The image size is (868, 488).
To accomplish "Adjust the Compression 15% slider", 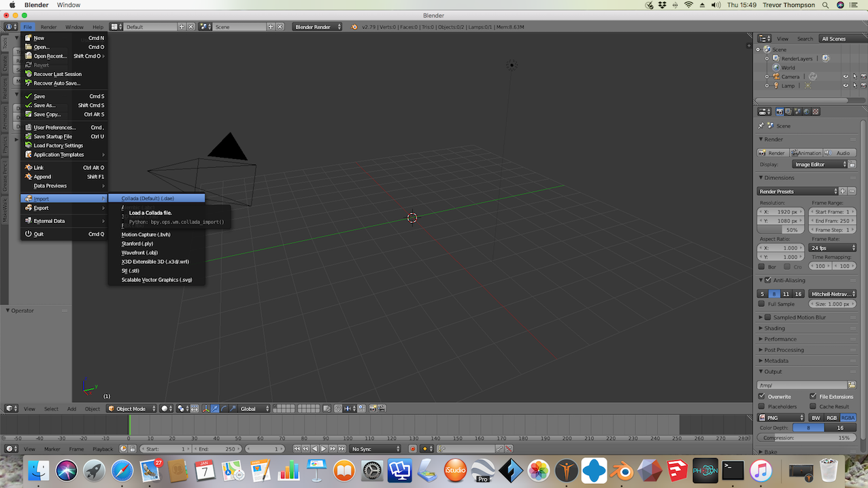I will click(x=807, y=438).
